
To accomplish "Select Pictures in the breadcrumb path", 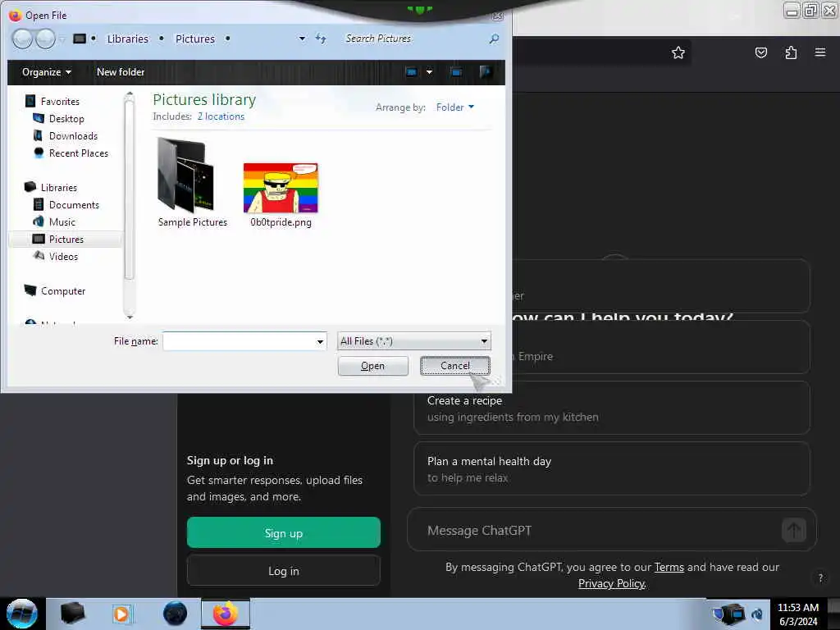I will click(x=195, y=39).
